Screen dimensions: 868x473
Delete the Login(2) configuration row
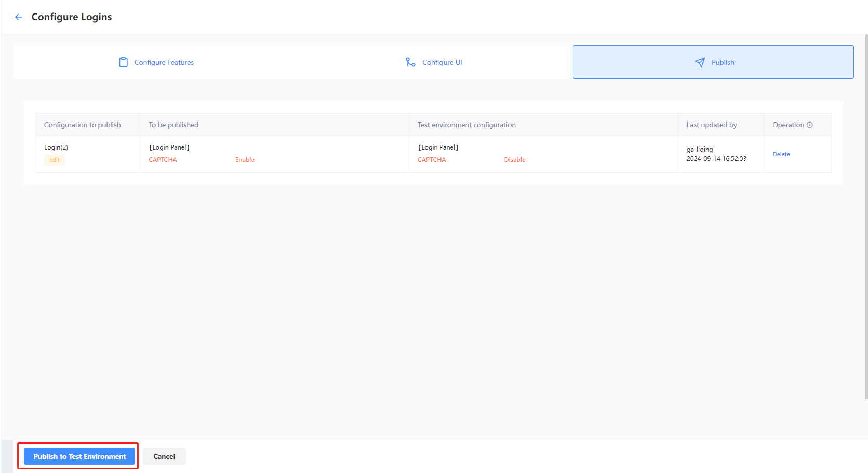pyautogui.click(x=781, y=154)
